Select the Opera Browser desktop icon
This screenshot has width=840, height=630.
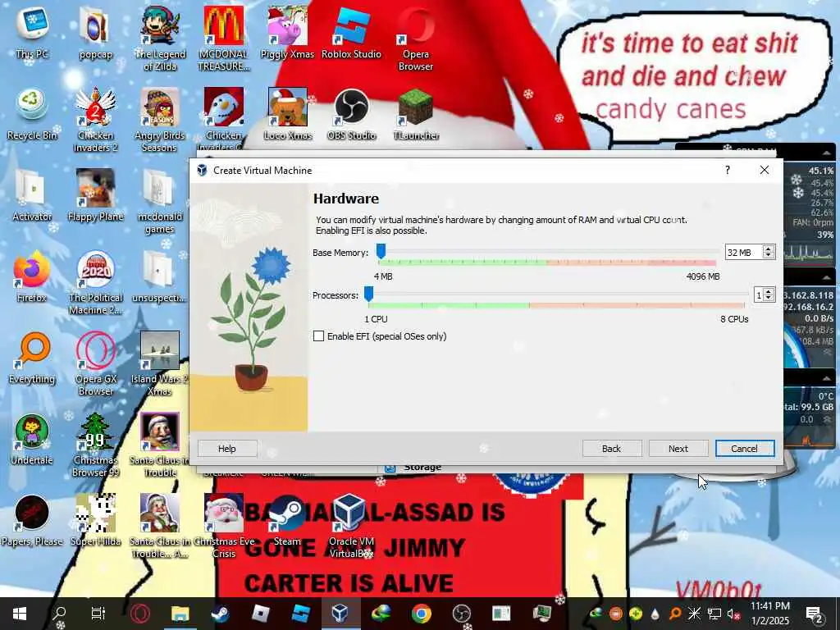coord(416,39)
